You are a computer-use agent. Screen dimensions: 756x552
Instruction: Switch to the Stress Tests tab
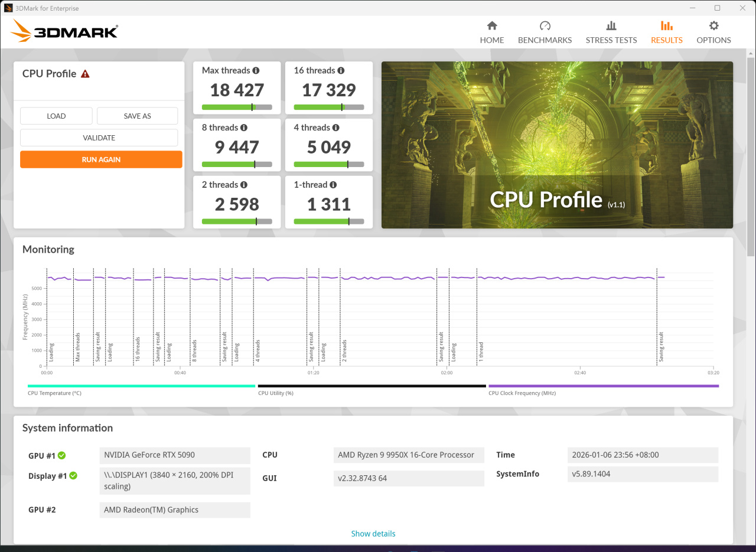[x=611, y=32]
